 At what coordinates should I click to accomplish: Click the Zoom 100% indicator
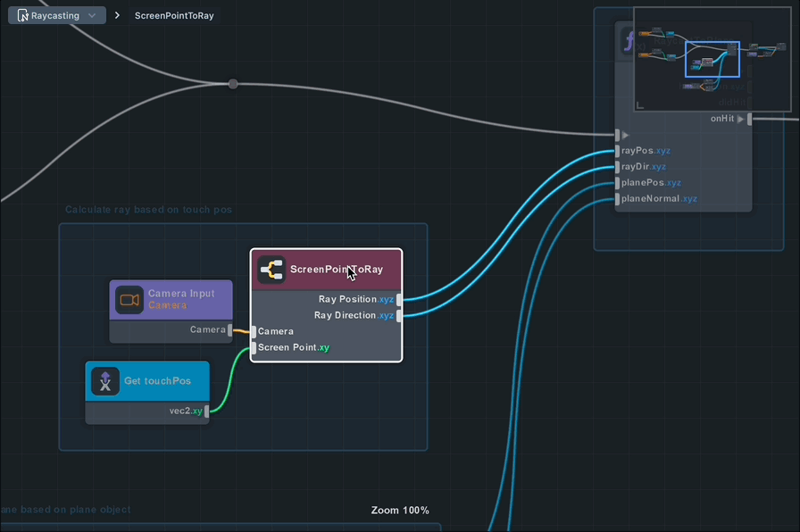[400, 510]
